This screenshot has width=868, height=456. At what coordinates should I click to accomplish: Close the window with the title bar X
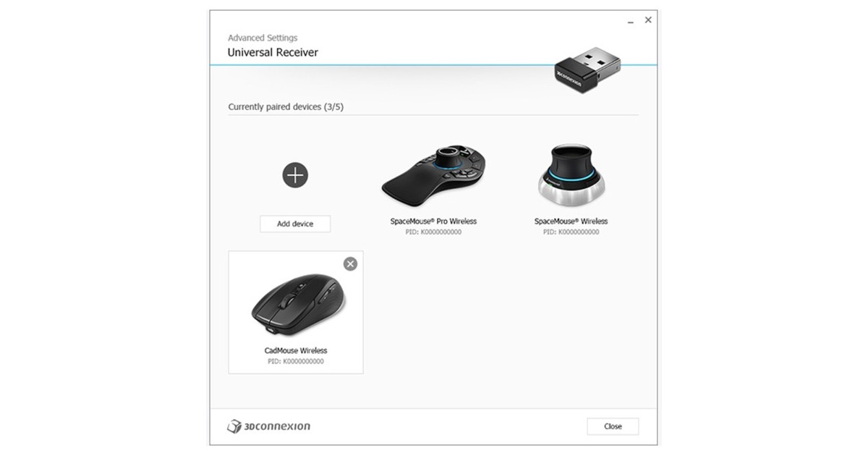648,20
